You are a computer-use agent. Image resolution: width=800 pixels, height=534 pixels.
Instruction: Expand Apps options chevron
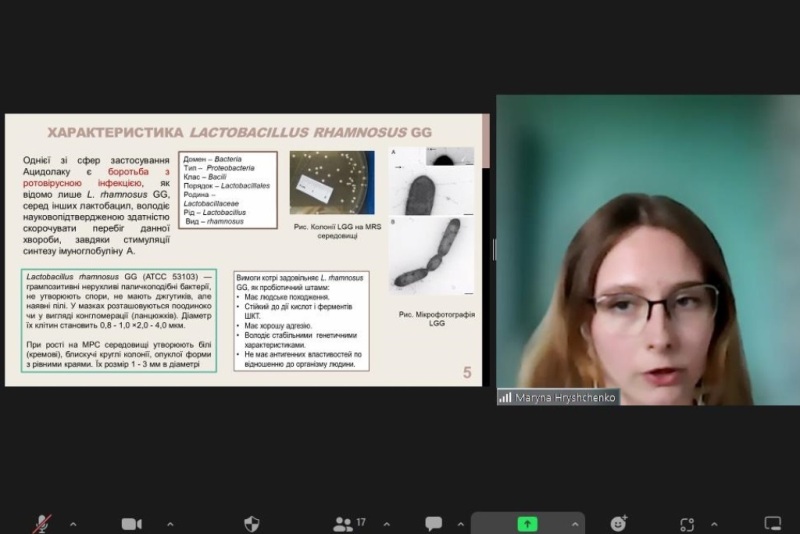pyautogui.click(x=713, y=523)
